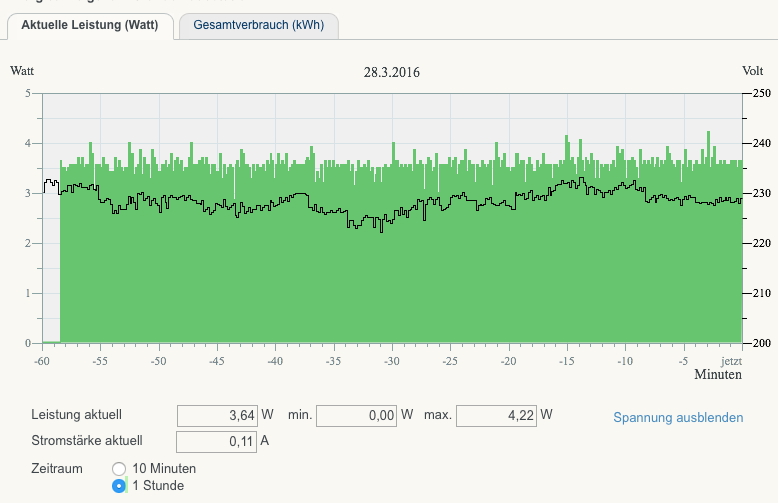Focus the min. power field showing 0,00
778x503 pixels.
tap(357, 415)
